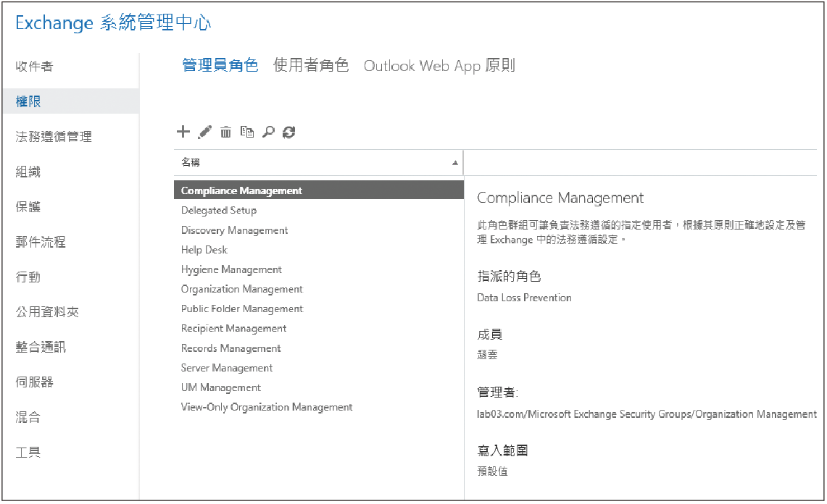Screen dimensions: 827x504
Task: Open Outlook Web App 原則 tab
Action: pos(439,65)
